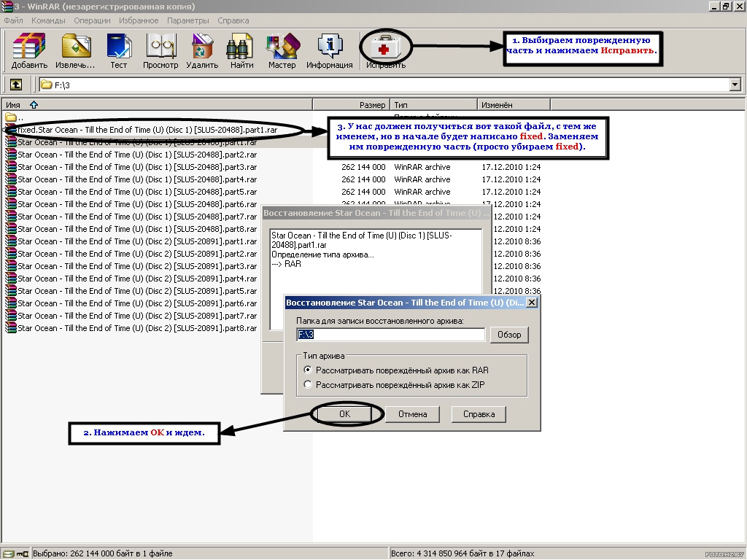Select Star Ocean Disc 1 part5.rar

pos(137,192)
